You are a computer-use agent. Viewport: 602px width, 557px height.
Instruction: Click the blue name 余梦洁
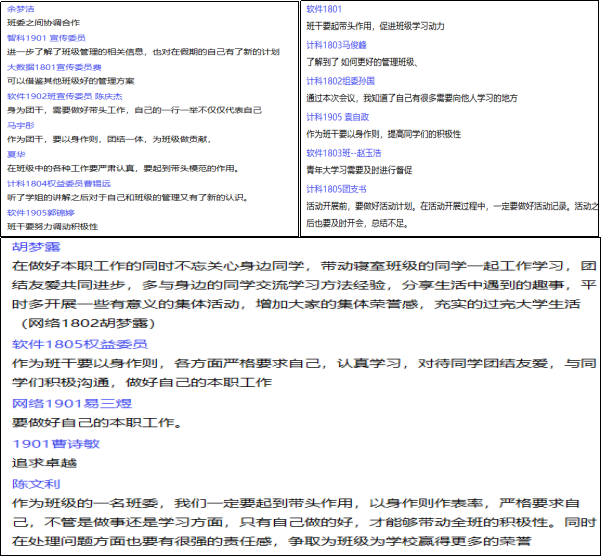point(21,6)
